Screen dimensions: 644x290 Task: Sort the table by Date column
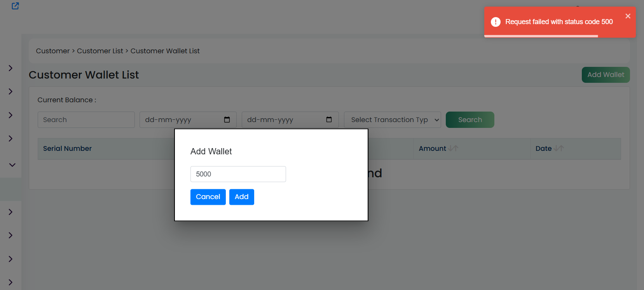click(559, 148)
